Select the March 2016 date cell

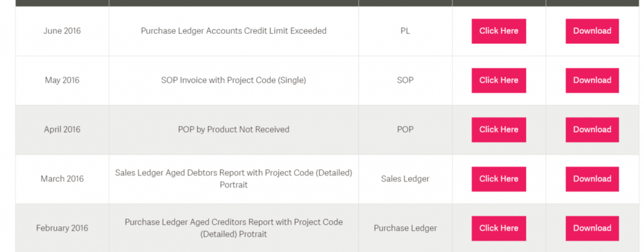pos(62,179)
